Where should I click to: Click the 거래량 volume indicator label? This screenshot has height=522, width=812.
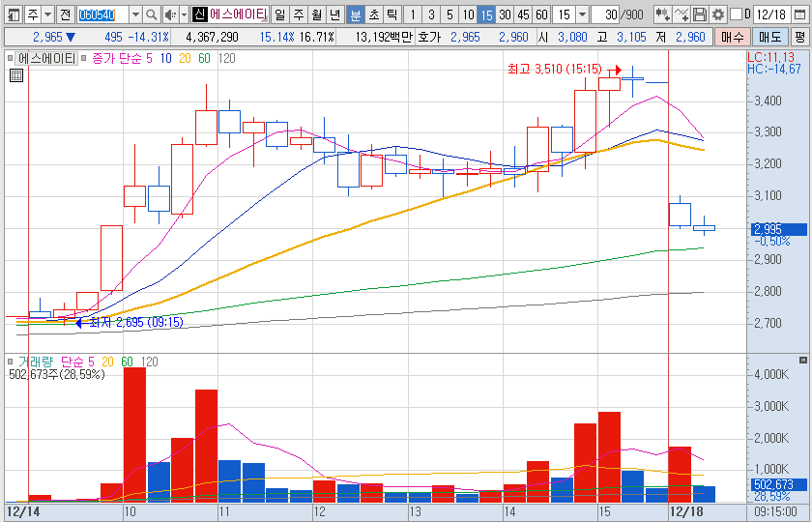(37, 362)
